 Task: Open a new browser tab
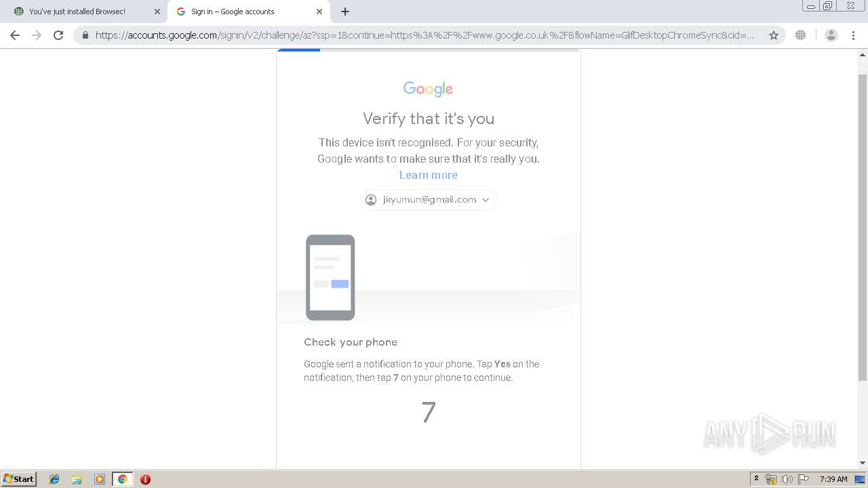click(x=345, y=12)
